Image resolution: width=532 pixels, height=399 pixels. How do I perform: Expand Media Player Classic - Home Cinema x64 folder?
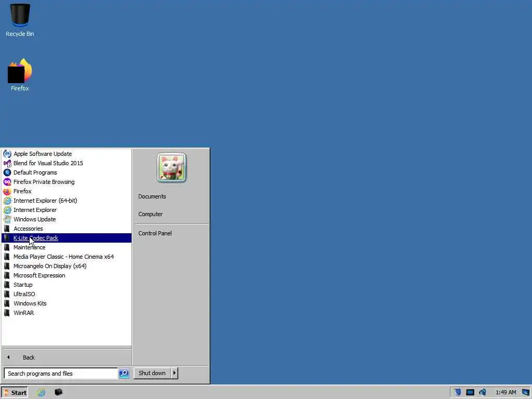[66, 257]
